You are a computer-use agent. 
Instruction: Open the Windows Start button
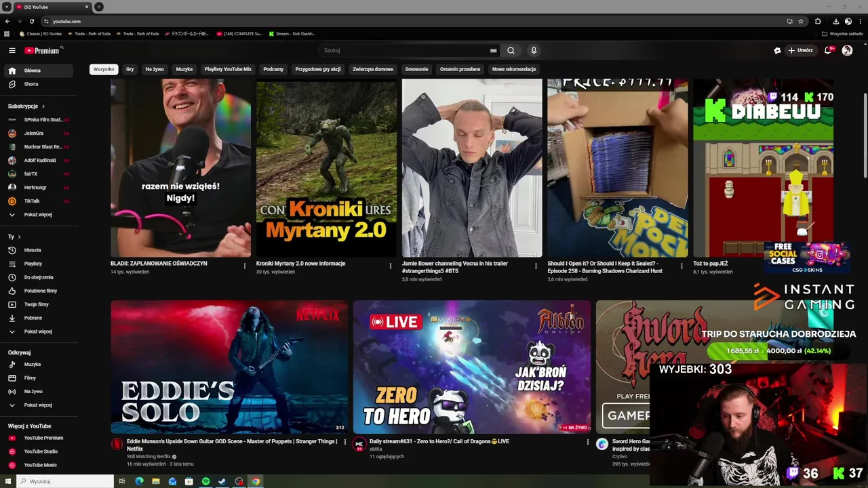(7, 481)
